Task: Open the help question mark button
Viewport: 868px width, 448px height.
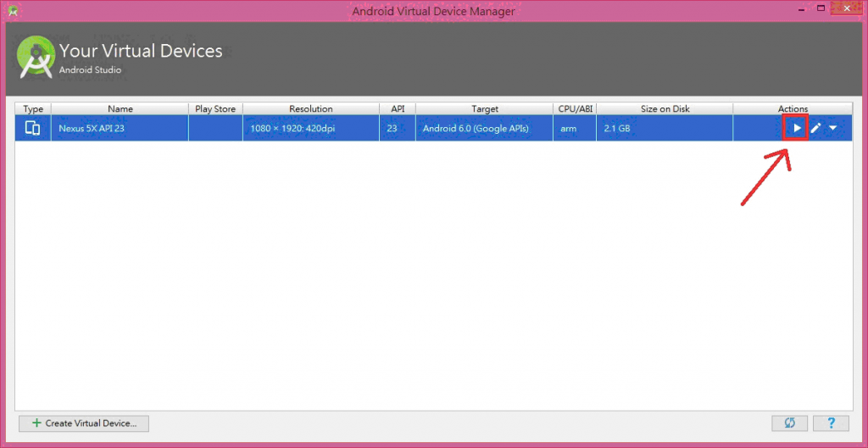Action: tap(831, 423)
